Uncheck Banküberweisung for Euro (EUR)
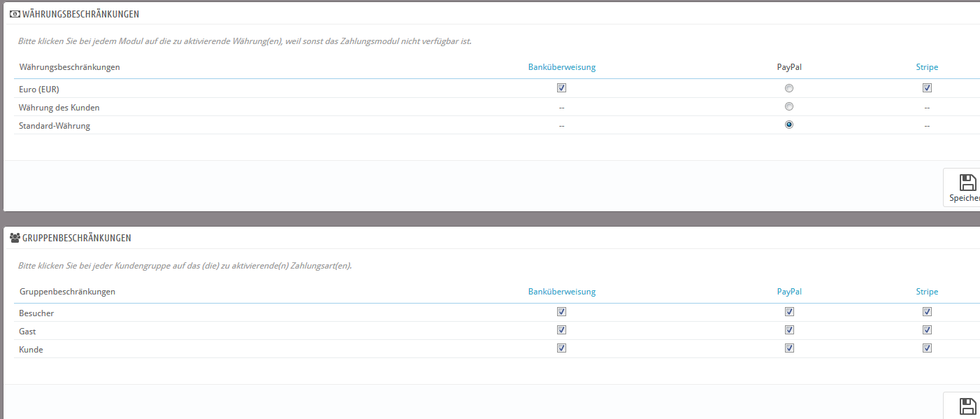This screenshot has width=980, height=419. [x=561, y=88]
